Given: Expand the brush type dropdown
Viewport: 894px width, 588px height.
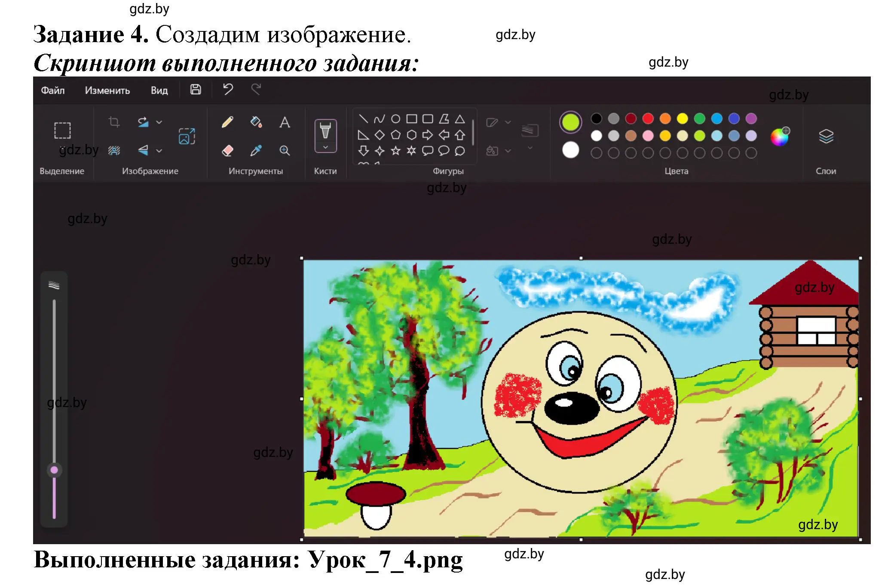Looking at the screenshot, I should tap(325, 147).
